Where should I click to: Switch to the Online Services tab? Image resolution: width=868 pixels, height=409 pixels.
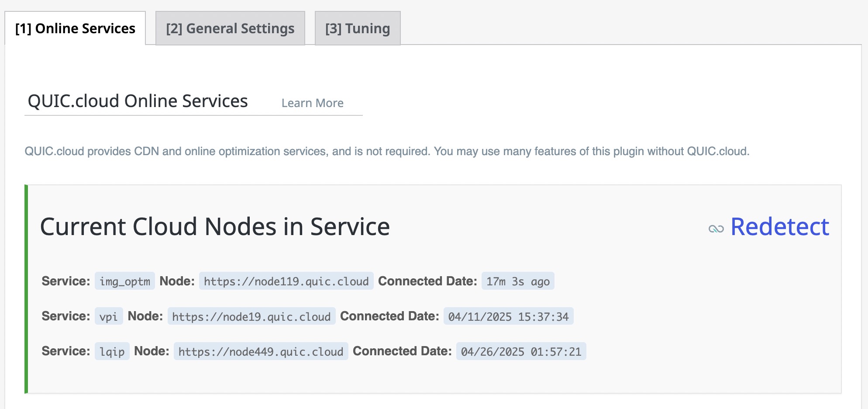75,28
